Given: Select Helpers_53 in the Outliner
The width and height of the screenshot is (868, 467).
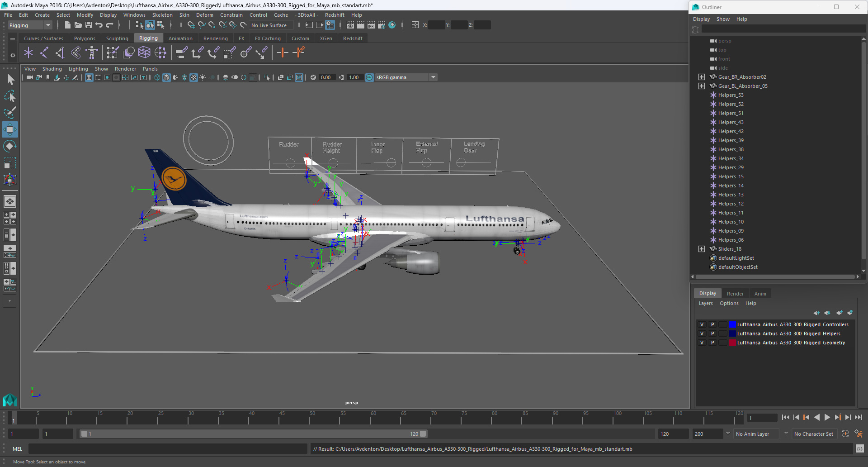Looking at the screenshot, I should click(731, 95).
